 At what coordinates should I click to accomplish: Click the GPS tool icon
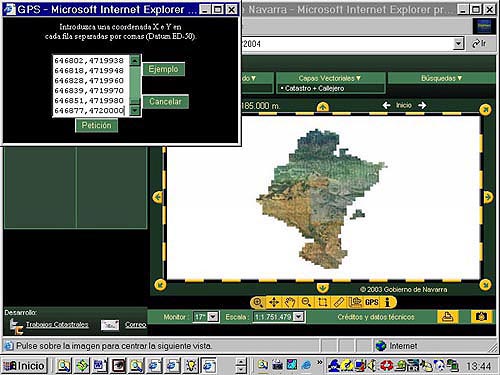pyautogui.click(x=371, y=302)
